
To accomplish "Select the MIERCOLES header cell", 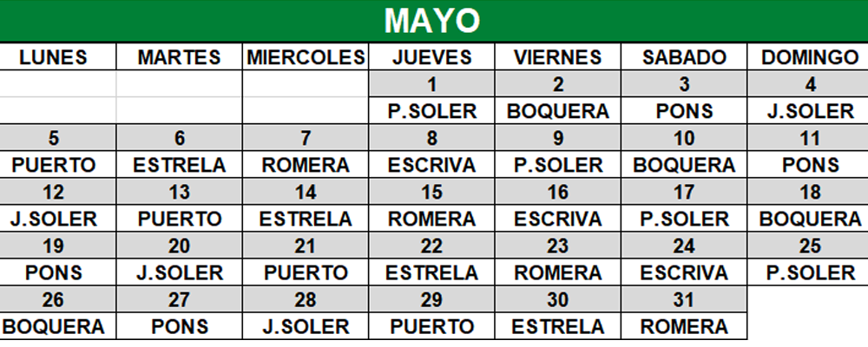I will click(306, 57).
